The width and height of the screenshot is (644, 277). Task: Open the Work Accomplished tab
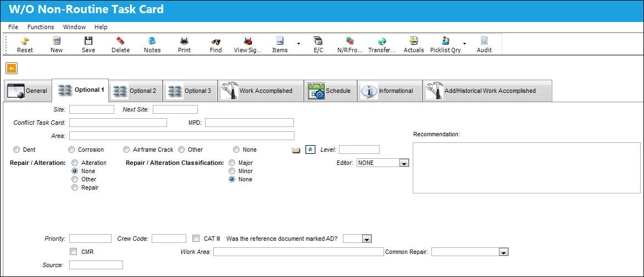pyautogui.click(x=260, y=91)
